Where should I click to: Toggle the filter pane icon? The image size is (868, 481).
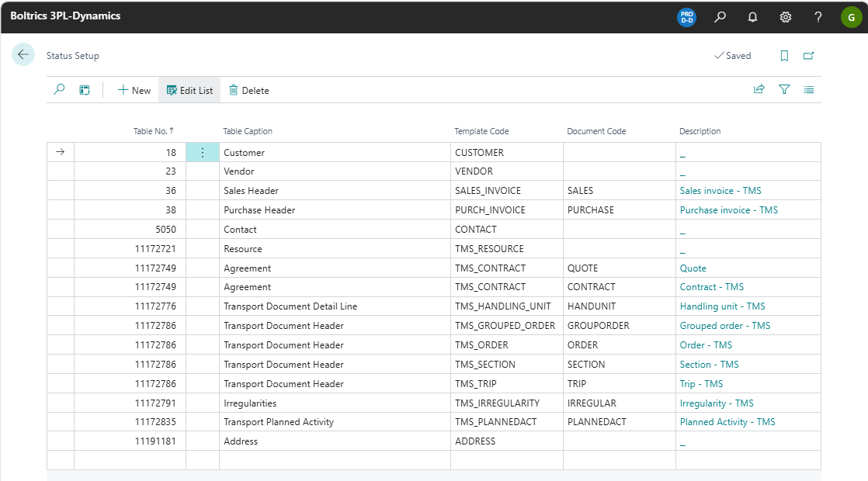click(x=784, y=90)
